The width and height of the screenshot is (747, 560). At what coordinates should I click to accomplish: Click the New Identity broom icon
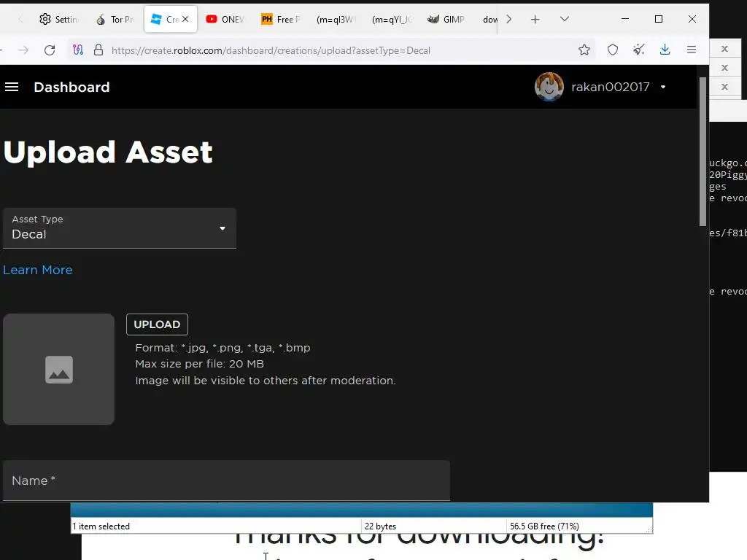coord(638,50)
